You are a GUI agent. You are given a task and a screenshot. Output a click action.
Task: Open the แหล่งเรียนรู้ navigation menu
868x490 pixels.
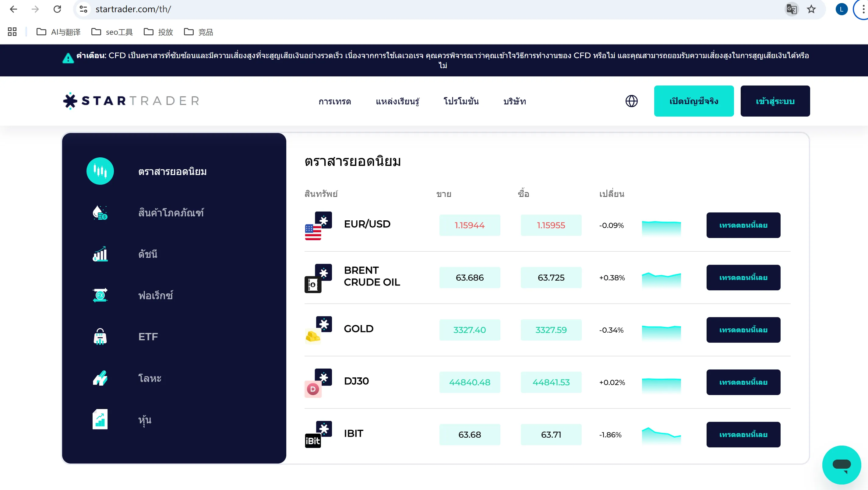[397, 101]
